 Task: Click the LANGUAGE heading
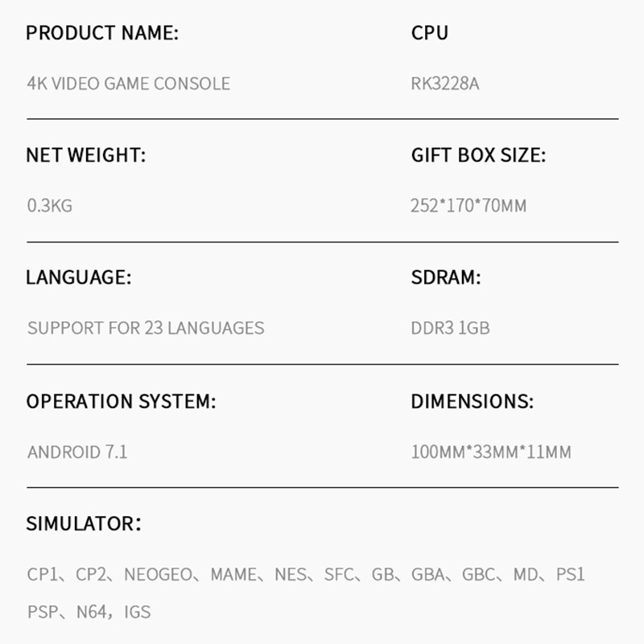[x=78, y=278]
